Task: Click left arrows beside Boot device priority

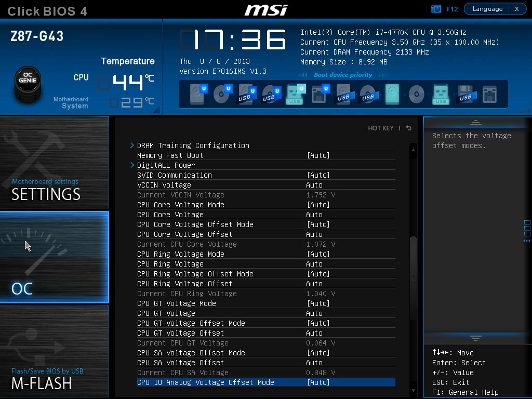Action: click(x=303, y=75)
